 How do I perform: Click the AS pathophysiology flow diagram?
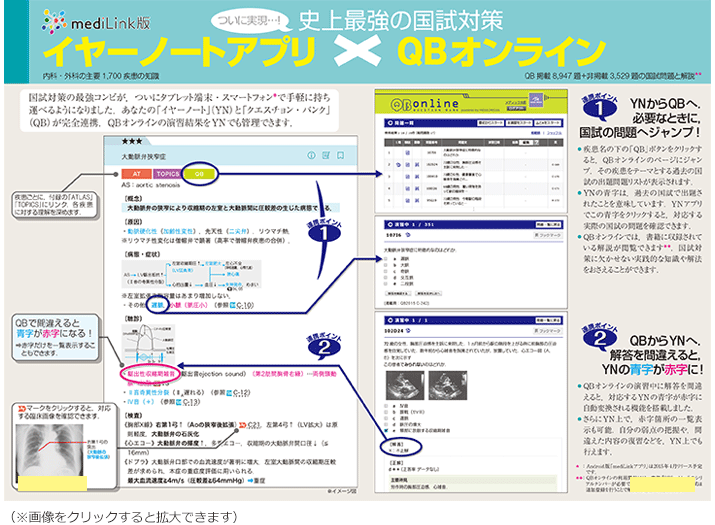192,275
